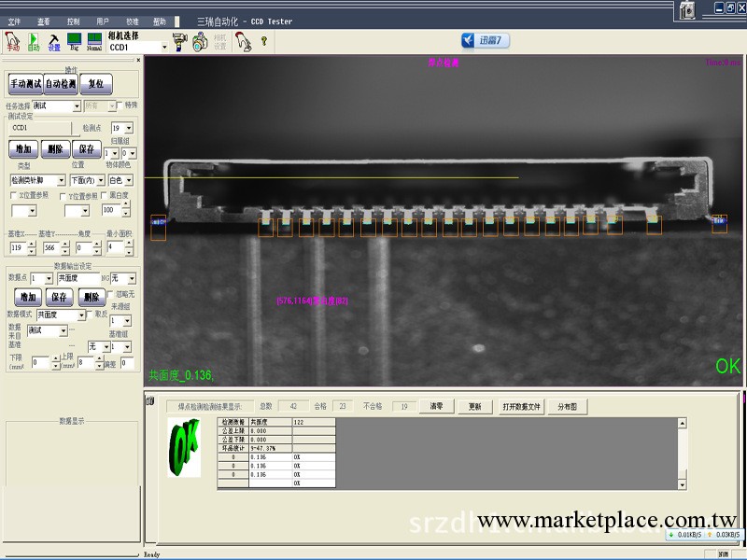Click the video camera toolbar icon
The height and width of the screenshot is (560, 747).
tap(179, 41)
